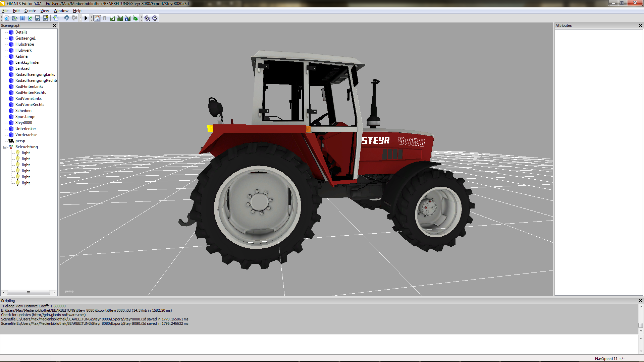Select the Scheiben node

pos(23,111)
